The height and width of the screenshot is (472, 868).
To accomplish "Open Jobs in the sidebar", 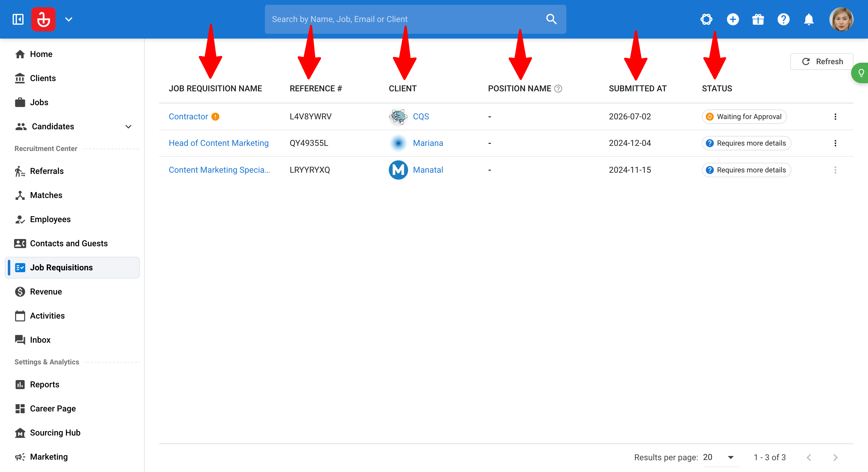I will pyautogui.click(x=72, y=102).
